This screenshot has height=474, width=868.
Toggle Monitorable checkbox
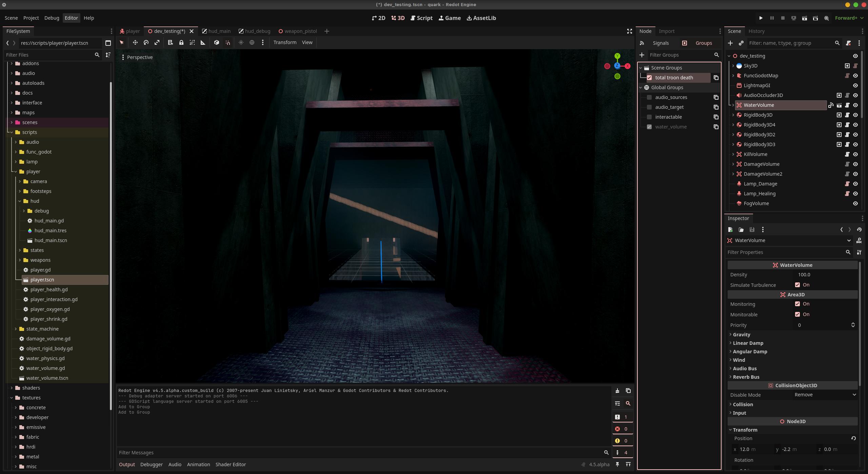pos(797,314)
